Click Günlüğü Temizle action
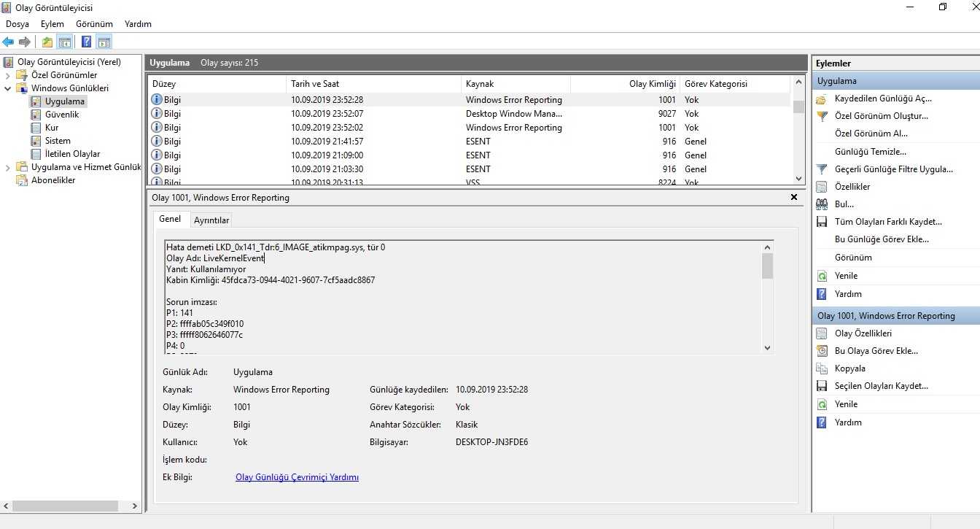 (x=871, y=152)
